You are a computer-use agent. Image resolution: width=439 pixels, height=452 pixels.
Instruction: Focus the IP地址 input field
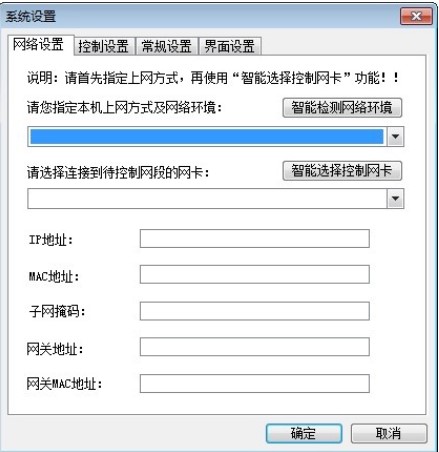point(255,238)
